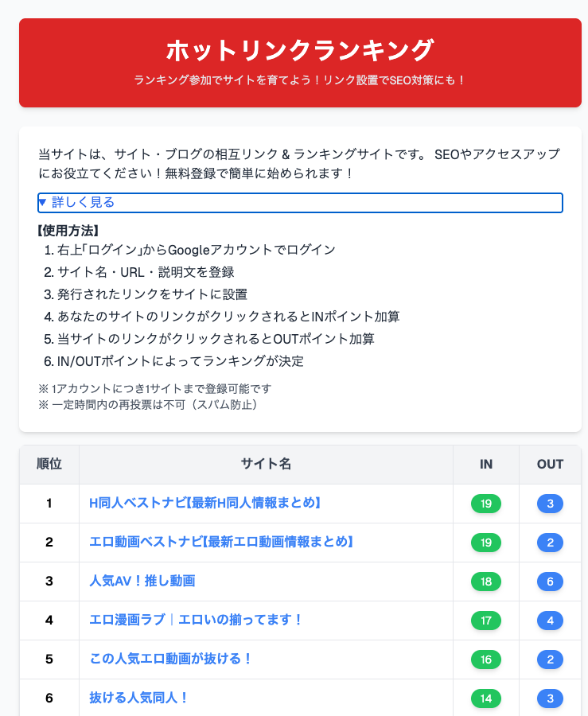This screenshot has width=588, height=716.
Task: Click the 順位 ranking column header
Action: 49,465
